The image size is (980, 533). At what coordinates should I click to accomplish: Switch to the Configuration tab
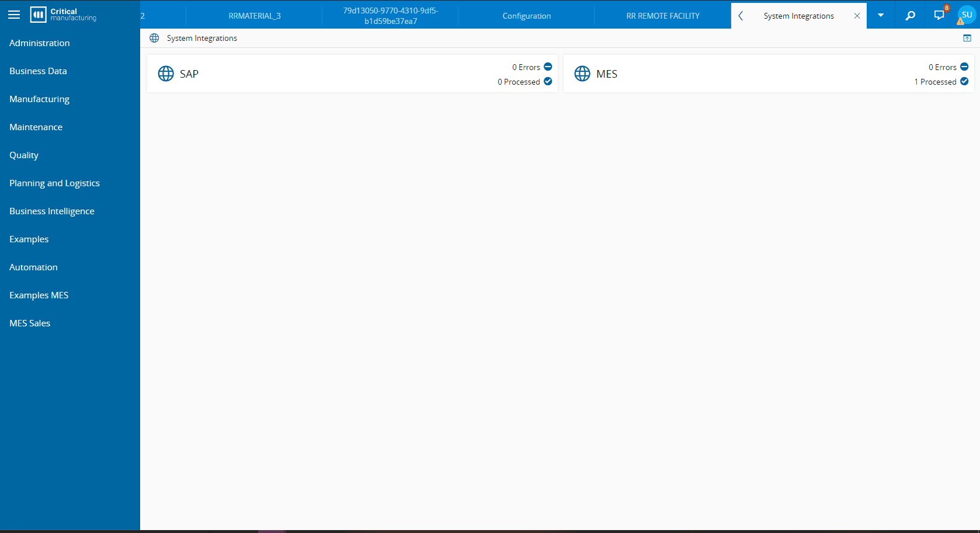[527, 16]
